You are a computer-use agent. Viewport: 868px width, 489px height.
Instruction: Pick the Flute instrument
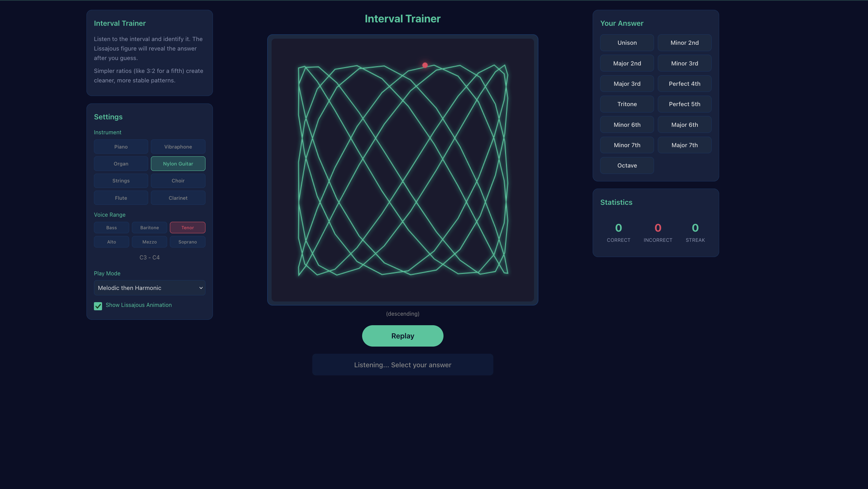pyautogui.click(x=121, y=198)
